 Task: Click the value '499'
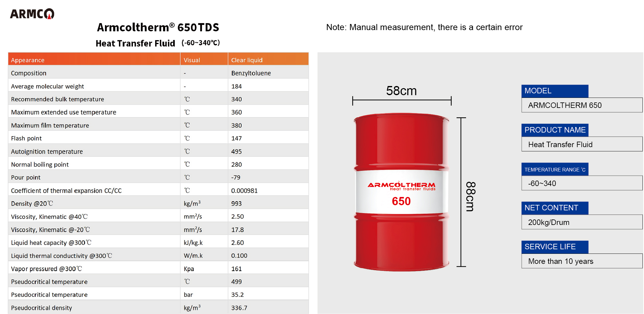coord(236,282)
